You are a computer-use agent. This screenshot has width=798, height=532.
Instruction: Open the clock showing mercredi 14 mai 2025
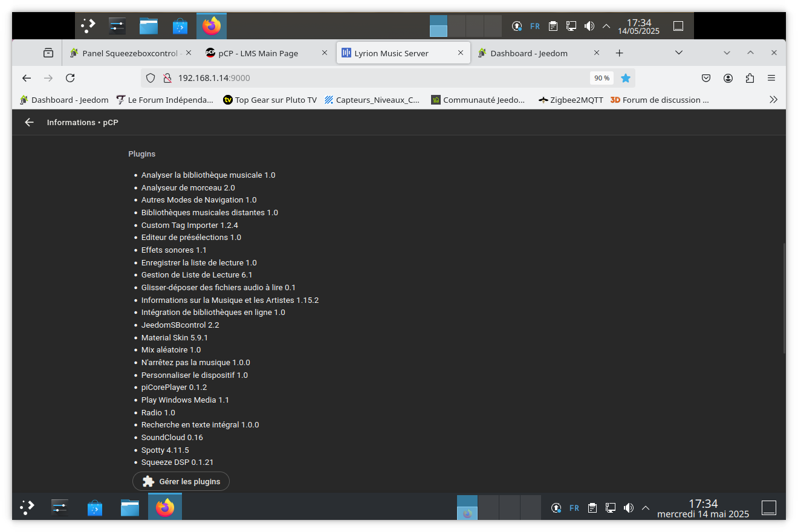click(x=703, y=508)
